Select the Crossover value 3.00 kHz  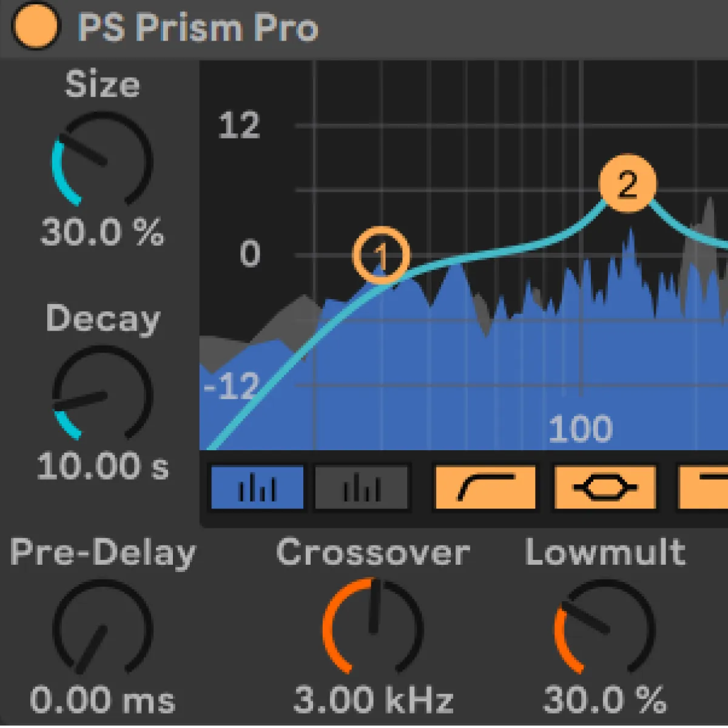point(373,699)
